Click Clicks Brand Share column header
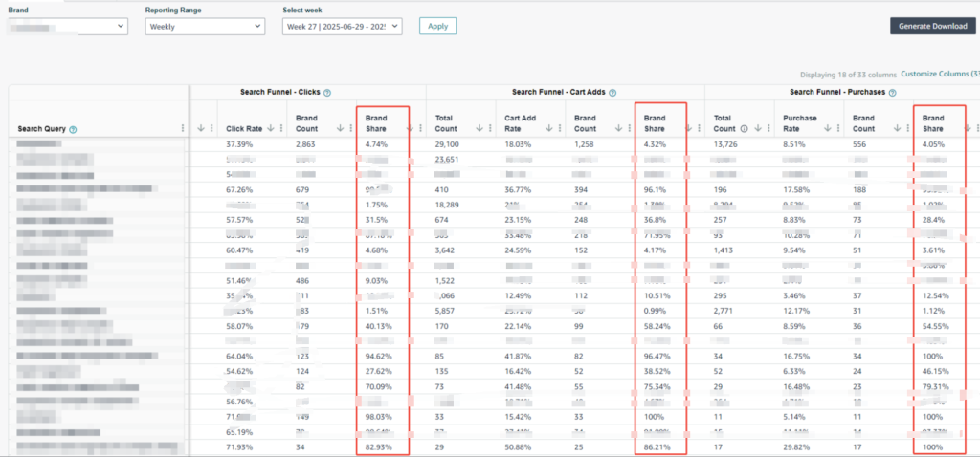The height and width of the screenshot is (457, 980). tap(378, 123)
